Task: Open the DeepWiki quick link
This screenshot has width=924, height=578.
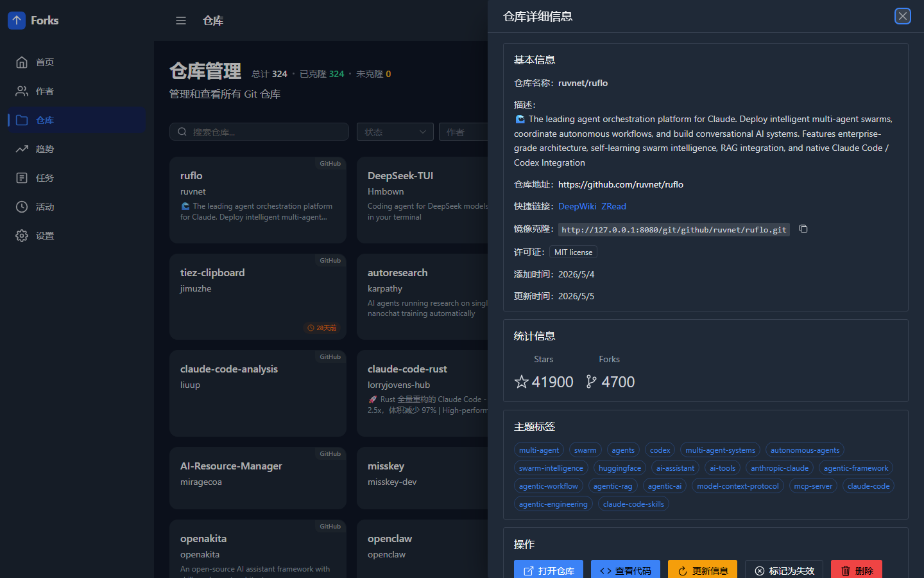Action: [577, 206]
